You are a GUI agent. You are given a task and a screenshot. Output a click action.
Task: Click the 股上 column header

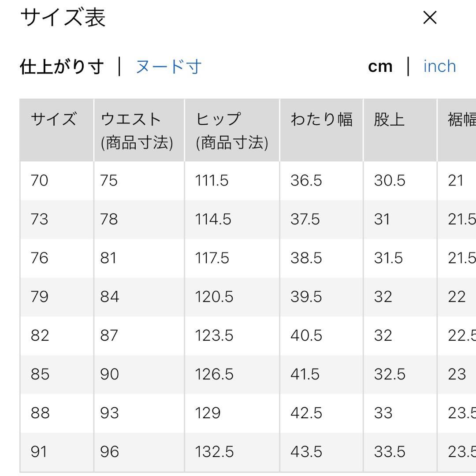coord(400,130)
